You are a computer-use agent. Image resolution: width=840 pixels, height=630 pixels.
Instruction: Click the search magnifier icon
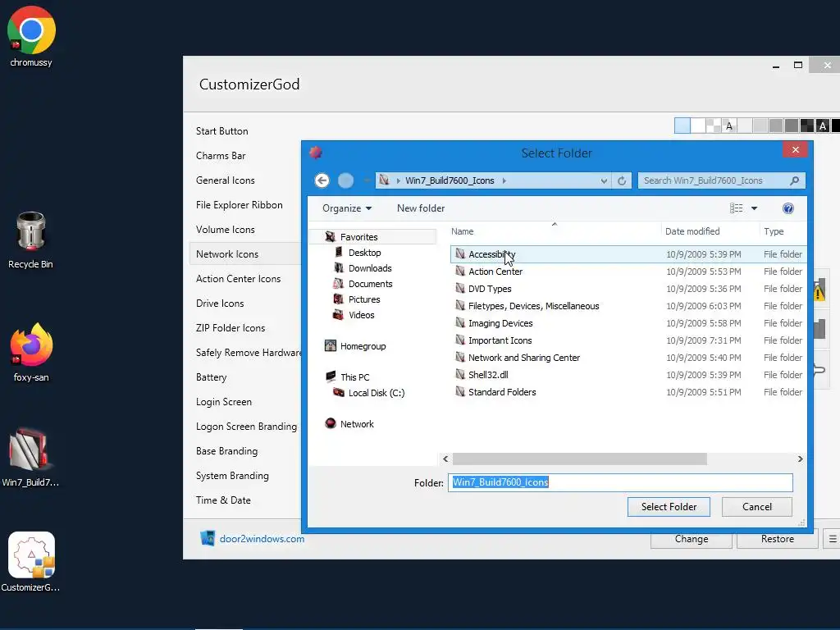coord(794,180)
